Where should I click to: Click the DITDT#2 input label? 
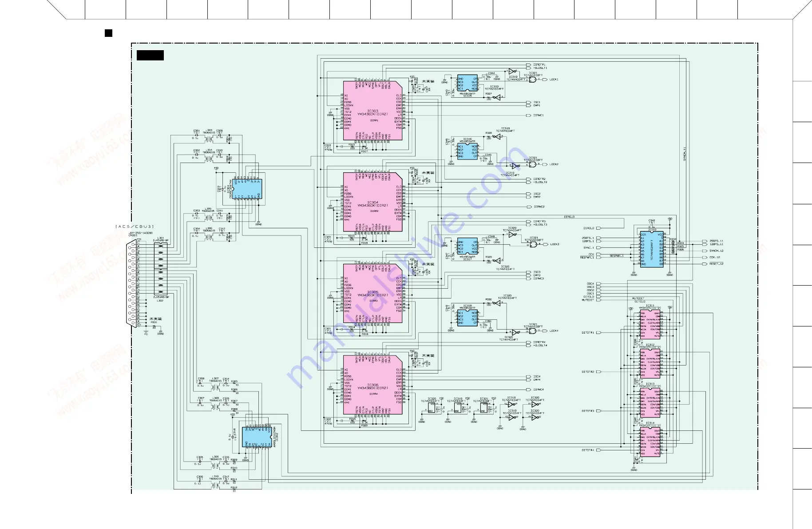[x=588, y=372]
